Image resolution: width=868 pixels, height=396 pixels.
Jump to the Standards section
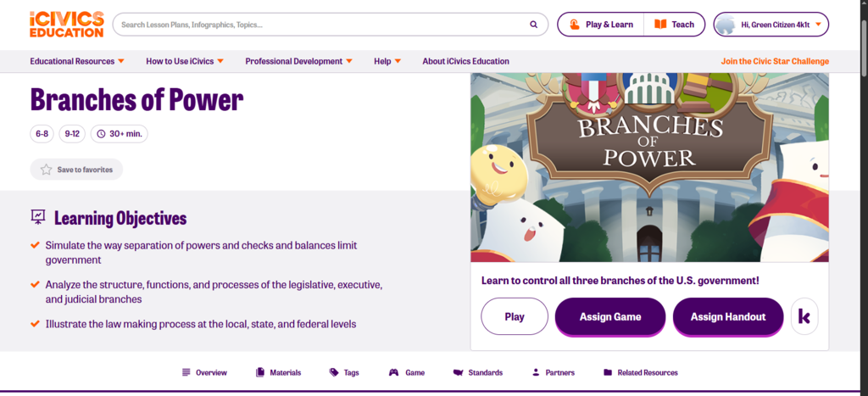pos(477,373)
